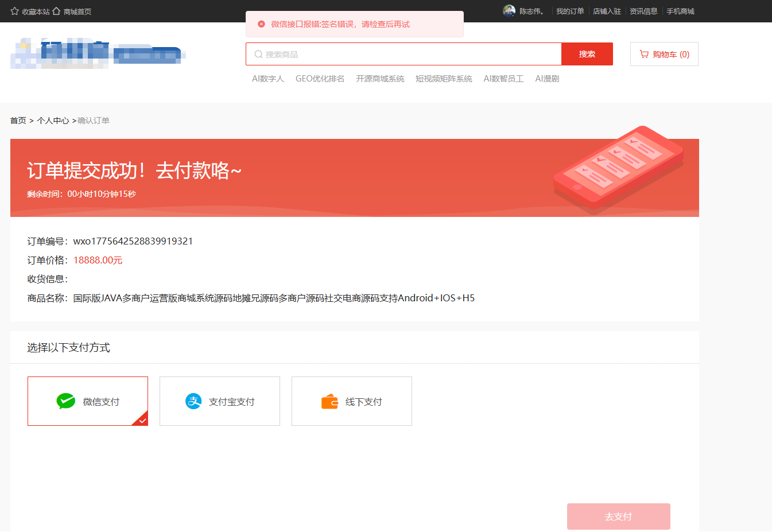The height and width of the screenshot is (532, 772).
Task: Click the product name starting with 国际版JAVA多商户
Action: click(274, 298)
